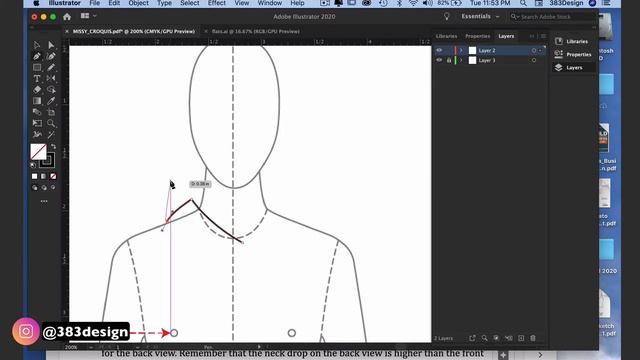
Task: Unlock Layer 1 via lock icon
Action: (449, 60)
